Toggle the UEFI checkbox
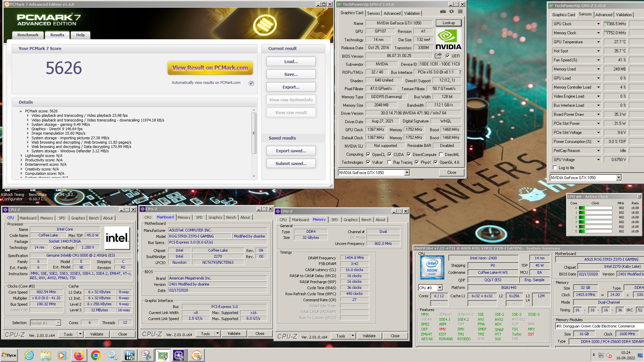 [448, 56]
